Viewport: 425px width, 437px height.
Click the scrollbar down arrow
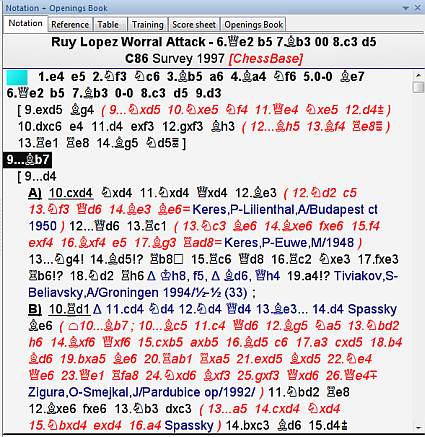click(418, 427)
